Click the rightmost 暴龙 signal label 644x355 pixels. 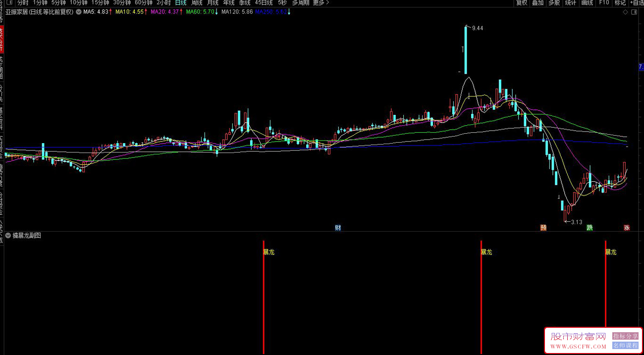tap(611, 252)
